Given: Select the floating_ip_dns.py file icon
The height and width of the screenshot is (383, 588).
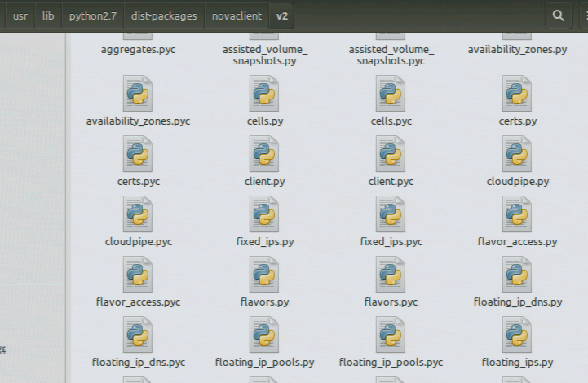Looking at the screenshot, I should point(517,275).
